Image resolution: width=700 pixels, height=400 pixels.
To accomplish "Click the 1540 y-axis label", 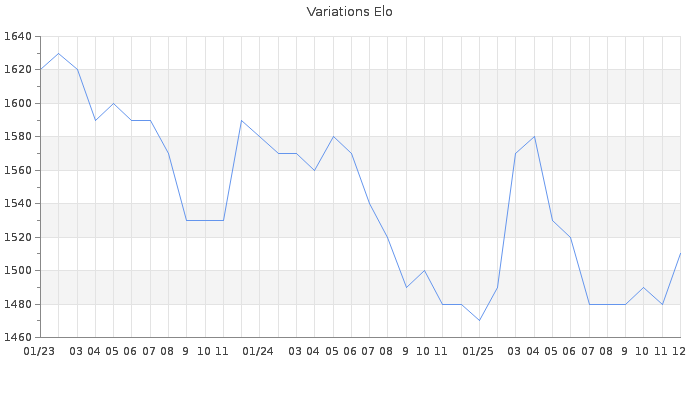I will tap(17, 204).
